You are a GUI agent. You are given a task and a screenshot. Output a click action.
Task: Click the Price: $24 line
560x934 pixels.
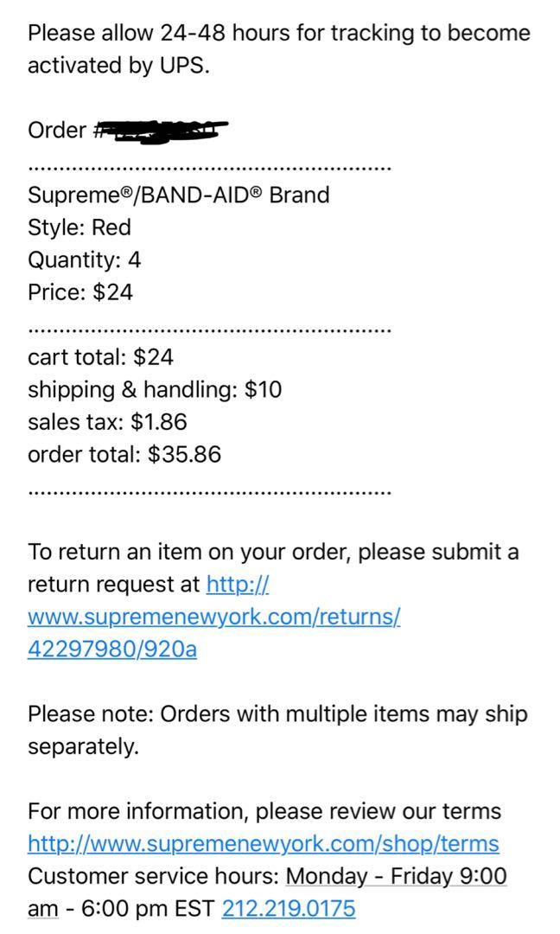(80, 292)
